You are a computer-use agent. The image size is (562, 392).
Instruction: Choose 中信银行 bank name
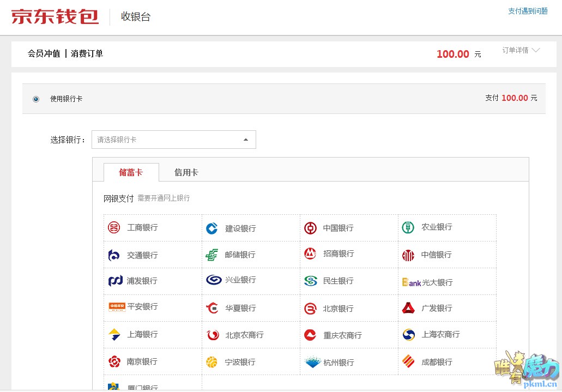click(x=436, y=255)
